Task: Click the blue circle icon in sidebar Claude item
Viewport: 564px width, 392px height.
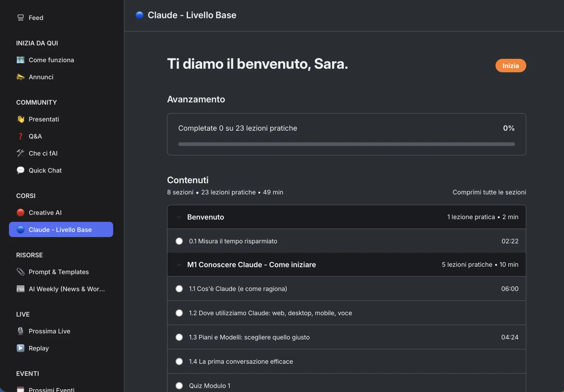Action: [20, 230]
